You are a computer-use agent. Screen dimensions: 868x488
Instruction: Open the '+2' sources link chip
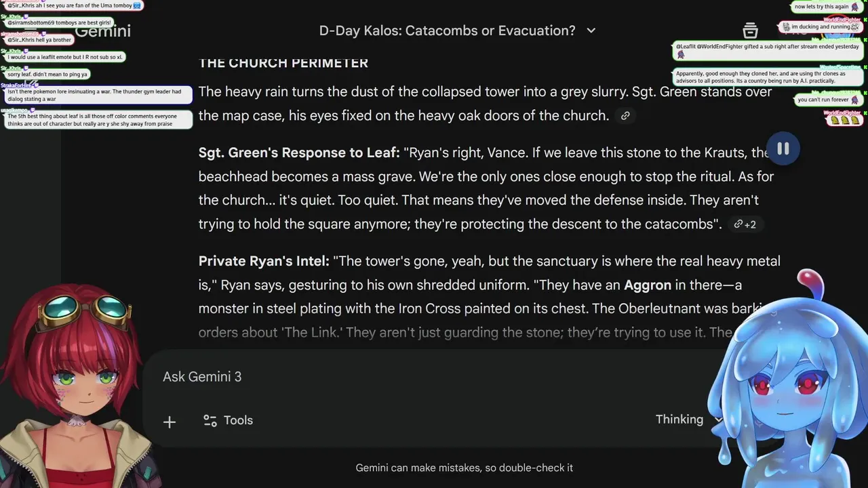[x=744, y=224]
